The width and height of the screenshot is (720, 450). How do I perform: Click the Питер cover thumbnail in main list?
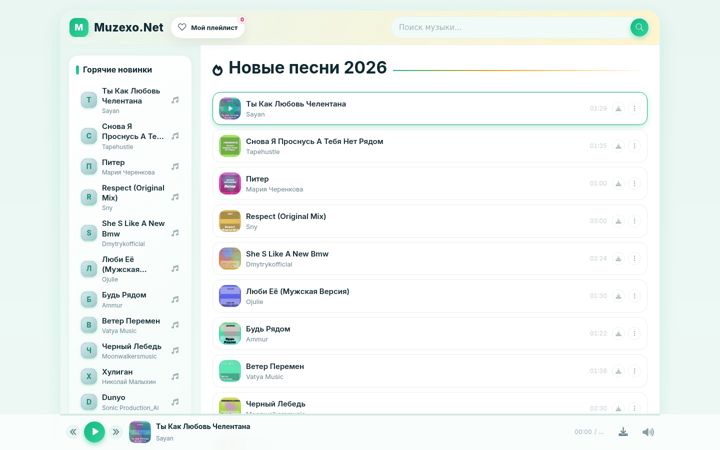coord(230,184)
